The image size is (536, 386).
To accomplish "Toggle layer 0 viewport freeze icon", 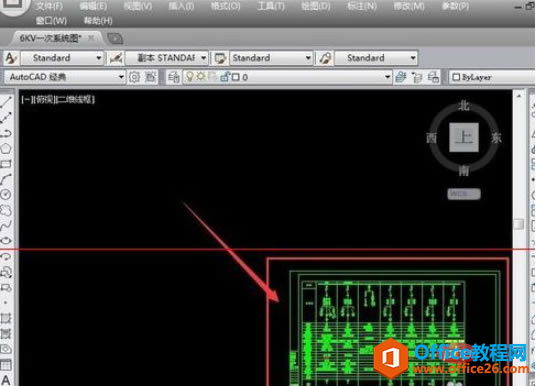I will click(213, 77).
